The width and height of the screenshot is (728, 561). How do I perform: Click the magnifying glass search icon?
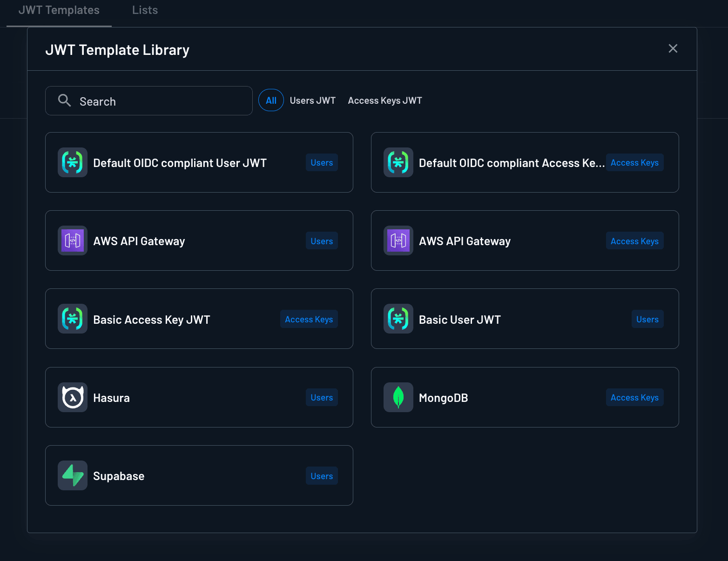pyautogui.click(x=64, y=100)
